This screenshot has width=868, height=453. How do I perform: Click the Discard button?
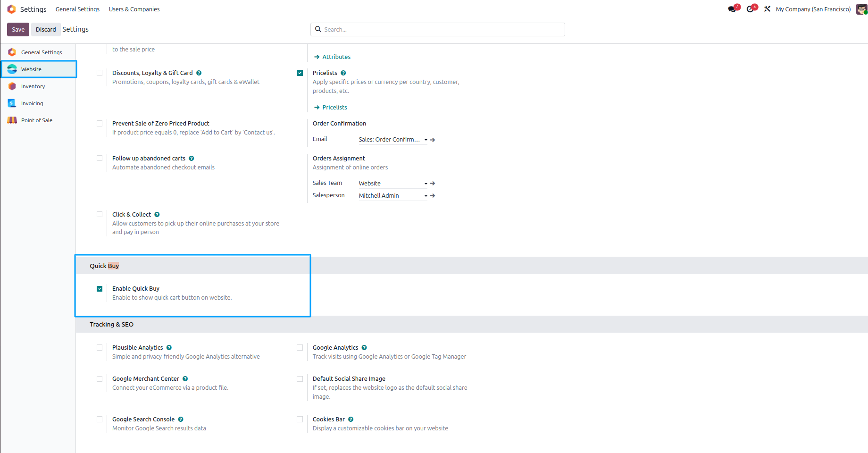click(x=46, y=29)
